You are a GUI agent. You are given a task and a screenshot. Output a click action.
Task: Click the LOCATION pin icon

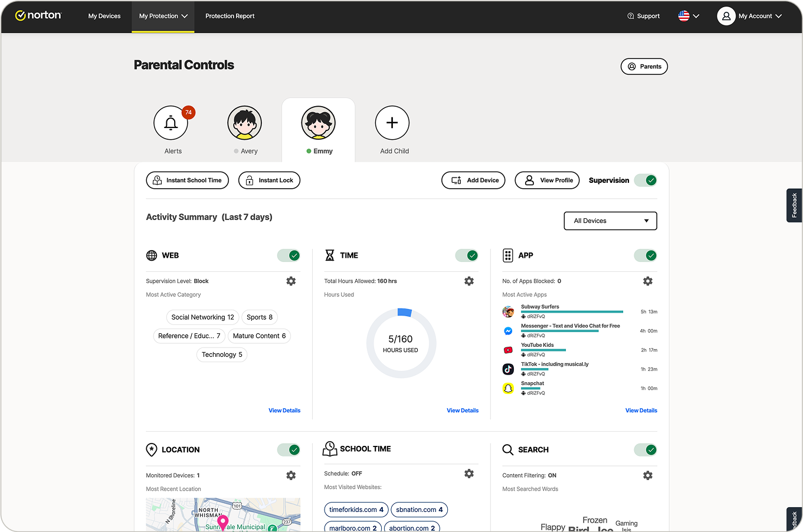(152, 449)
